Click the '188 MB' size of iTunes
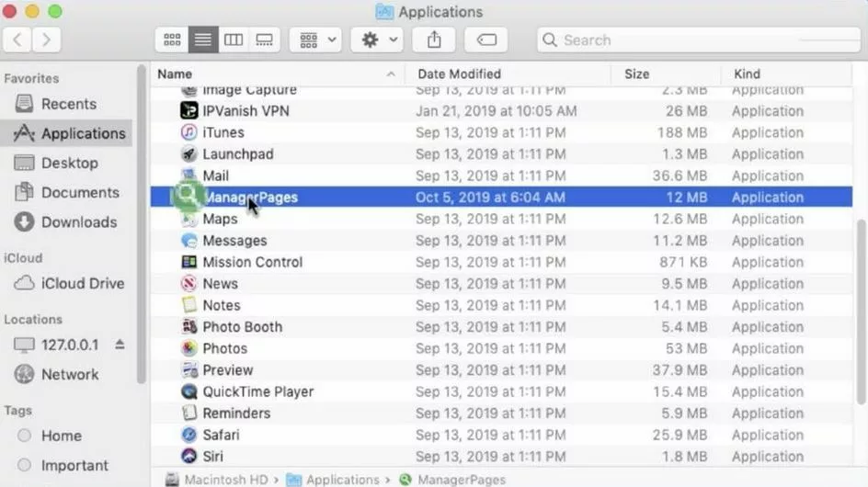Image resolution: width=868 pixels, height=487 pixels. pyautogui.click(x=682, y=132)
